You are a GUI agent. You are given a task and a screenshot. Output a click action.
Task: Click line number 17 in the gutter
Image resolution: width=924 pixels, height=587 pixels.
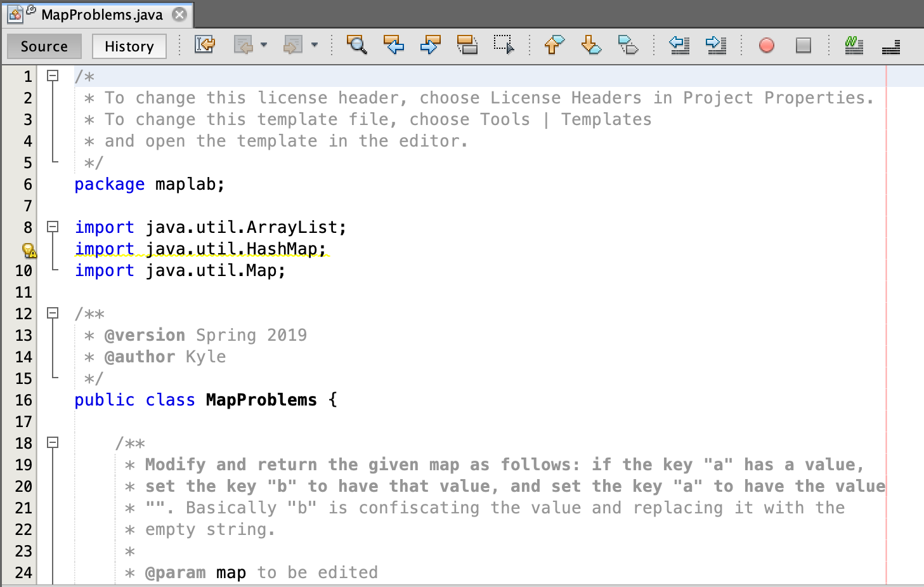click(x=24, y=421)
